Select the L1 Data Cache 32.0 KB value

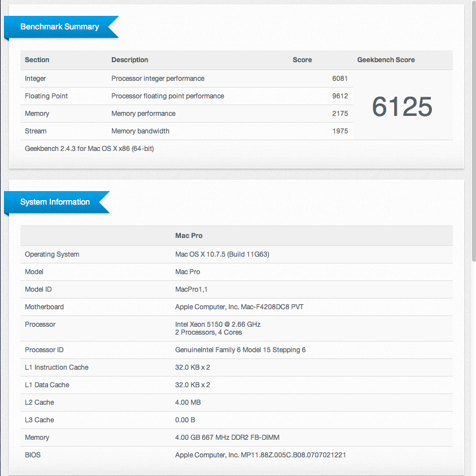[192, 385]
